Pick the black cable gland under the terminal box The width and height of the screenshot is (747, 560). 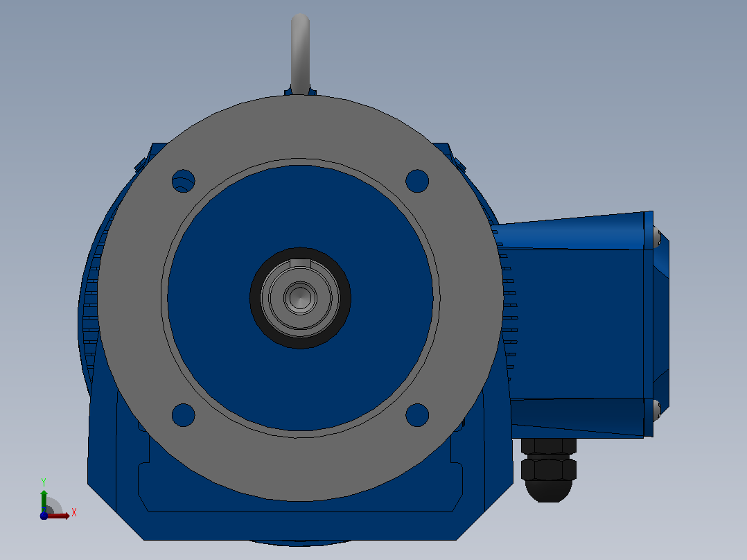click(x=548, y=470)
